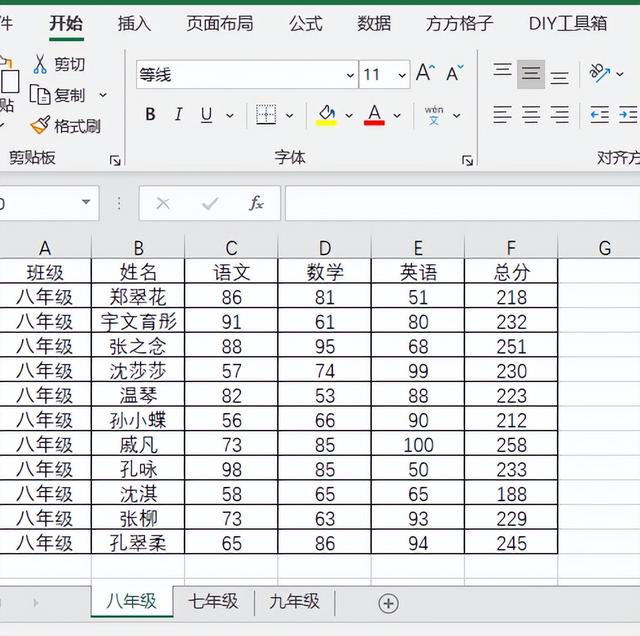Open the font size dropdown
Image resolution: width=640 pixels, height=636 pixels.
[x=402, y=75]
